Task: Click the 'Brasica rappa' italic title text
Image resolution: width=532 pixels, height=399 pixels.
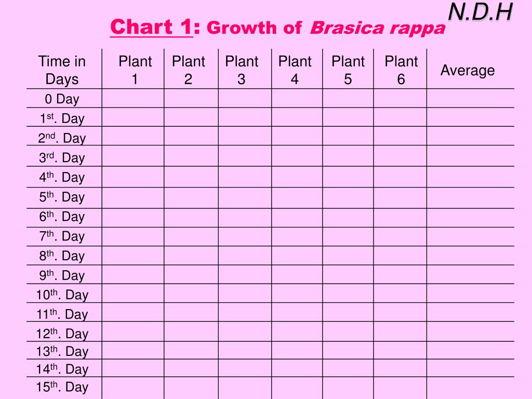Action: coord(378,28)
